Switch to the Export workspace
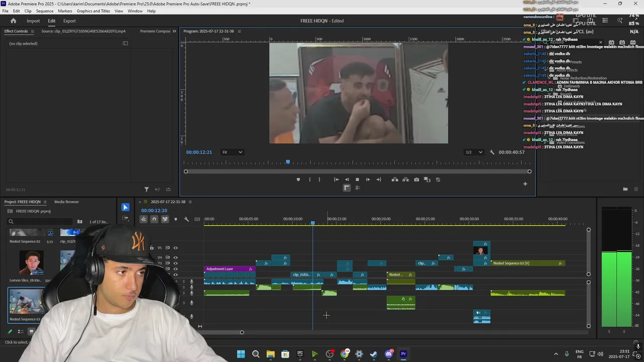Image resolution: width=644 pixels, height=362 pixels. 69,21
